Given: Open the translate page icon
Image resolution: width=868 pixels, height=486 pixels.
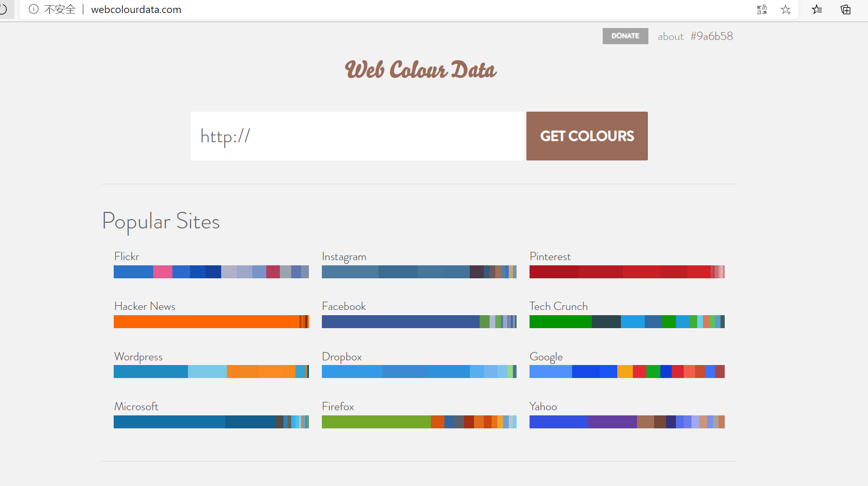Looking at the screenshot, I should (x=762, y=9).
